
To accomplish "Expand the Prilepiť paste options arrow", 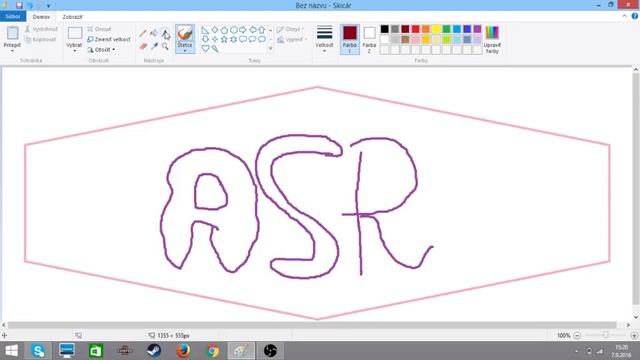I will [12, 51].
